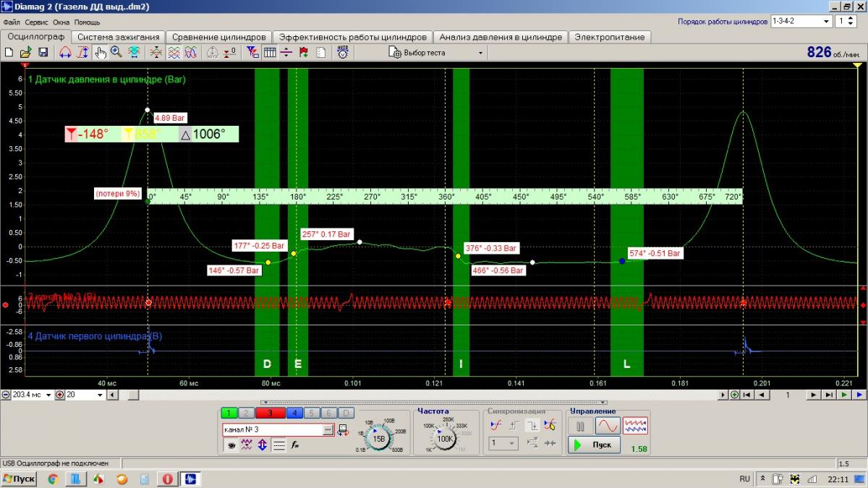Open the Сервис menu
Image resolution: width=868 pixels, height=488 pixels.
pos(36,22)
